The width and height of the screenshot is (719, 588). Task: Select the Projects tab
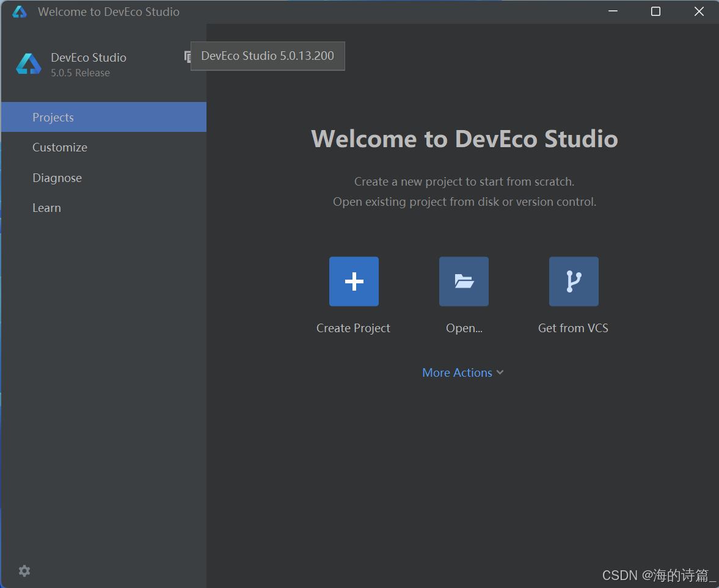point(104,117)
